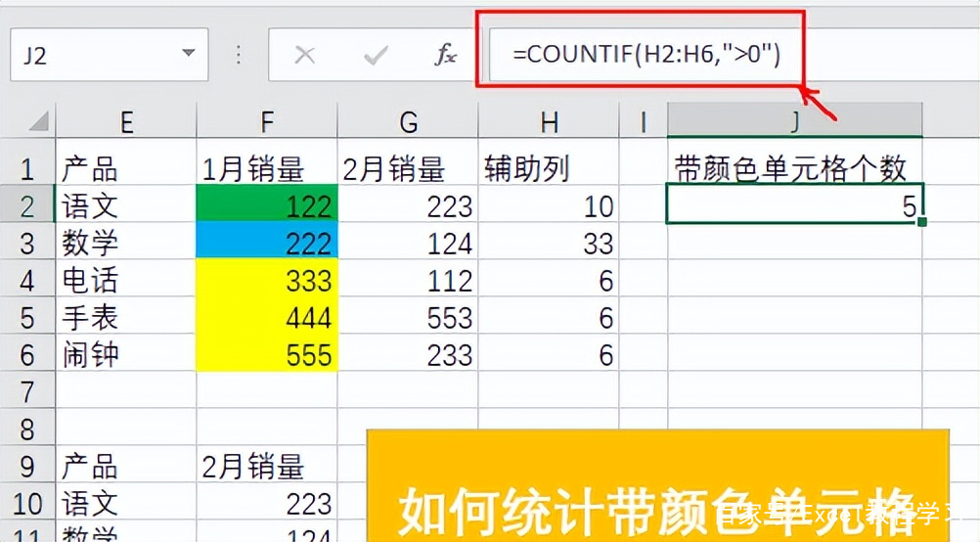Click cell 语文 in row 2
Image resolution: width=980 pixels, height=542 pixels.
tap(126, 203)
